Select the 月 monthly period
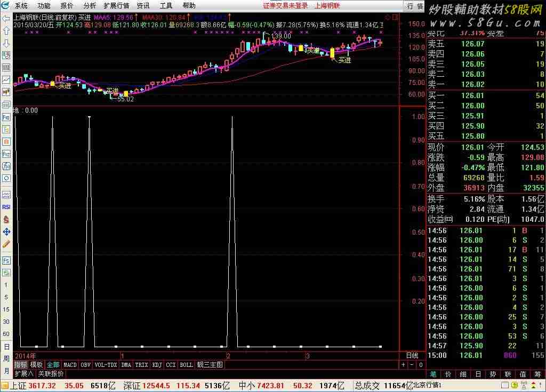This screenshot has height=392, width=546. (x=6, y=370)
